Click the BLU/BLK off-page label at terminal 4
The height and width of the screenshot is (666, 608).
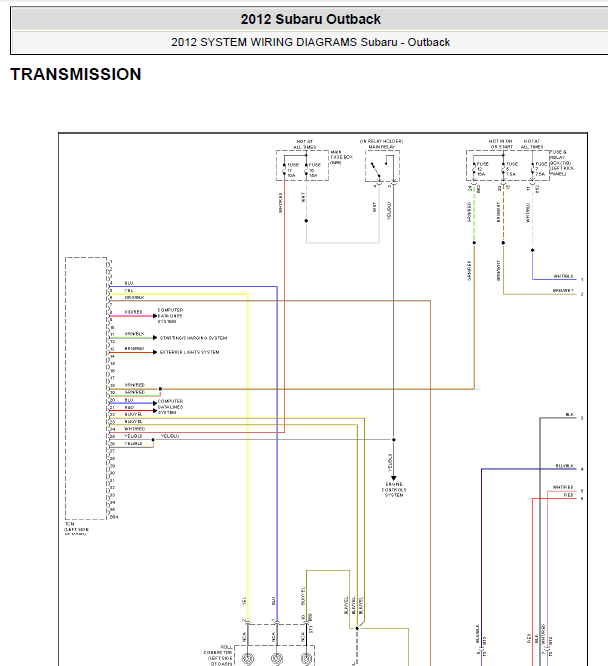pos(565,466)
